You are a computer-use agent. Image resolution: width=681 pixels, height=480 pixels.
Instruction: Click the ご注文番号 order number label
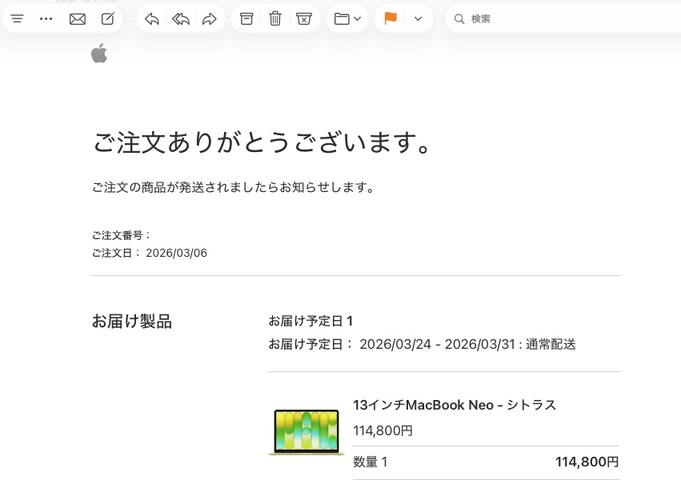(x=121, y=235)
